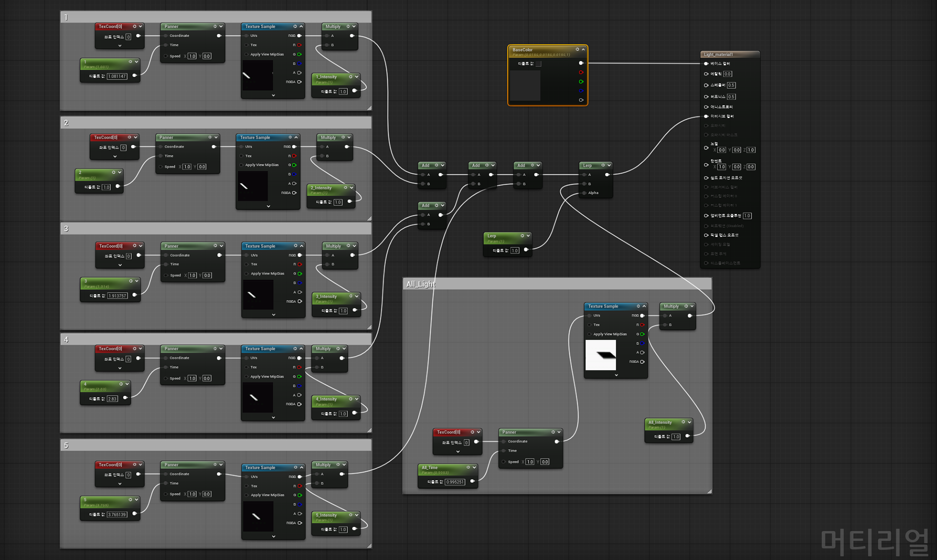
Task: Expand the All_Time parameter node chevron
Action: tap(474, 467)
